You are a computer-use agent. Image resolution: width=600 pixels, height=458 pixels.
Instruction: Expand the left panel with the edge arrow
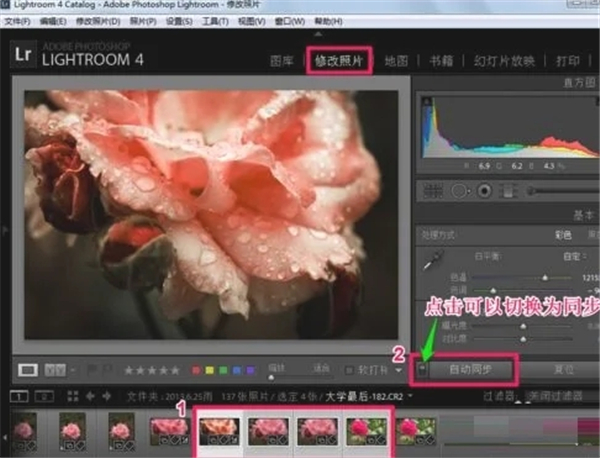5,230
